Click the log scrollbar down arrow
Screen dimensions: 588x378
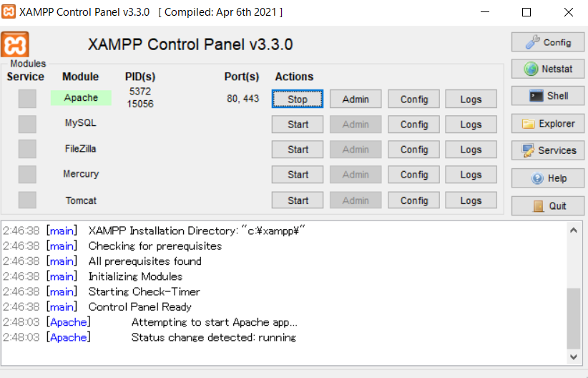click(574, 357)
